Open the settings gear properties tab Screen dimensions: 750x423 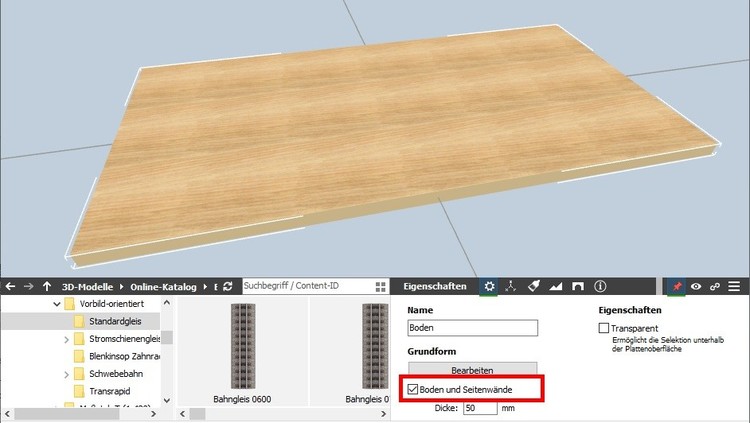tap(489, 286)
